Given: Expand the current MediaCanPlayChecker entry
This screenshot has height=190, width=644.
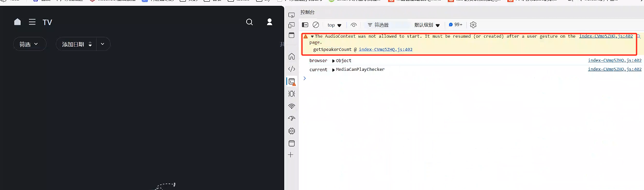Looking at the screenshot, I should [334, 70].
